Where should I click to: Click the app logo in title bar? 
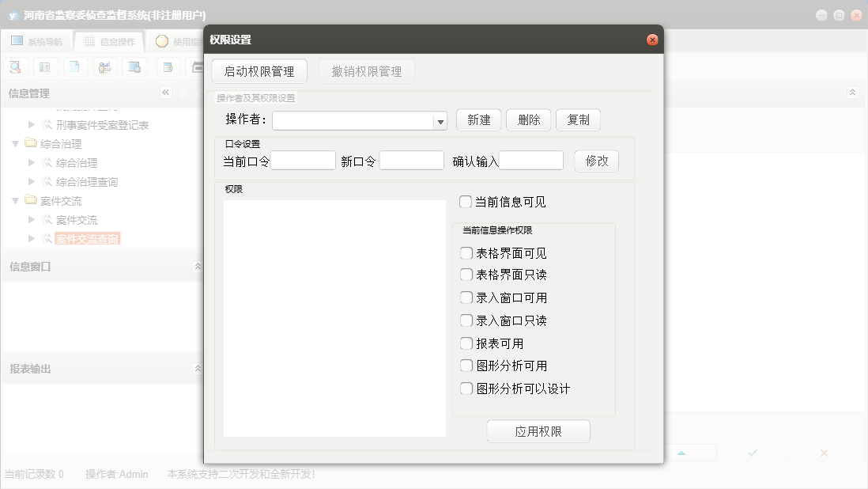coord(13,16)
